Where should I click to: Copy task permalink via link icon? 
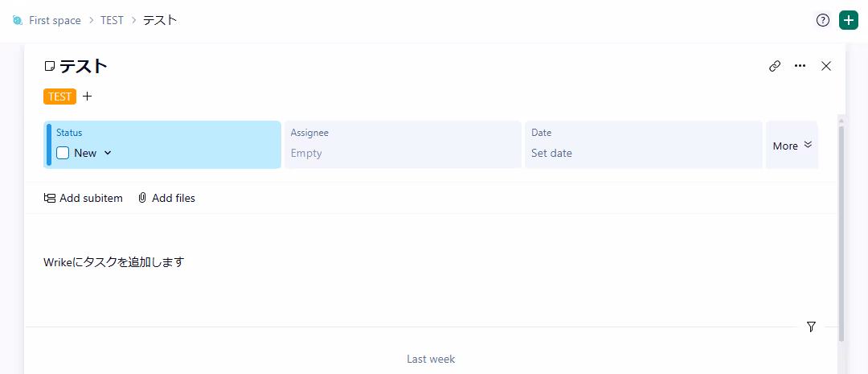click(x=775, y=67)
